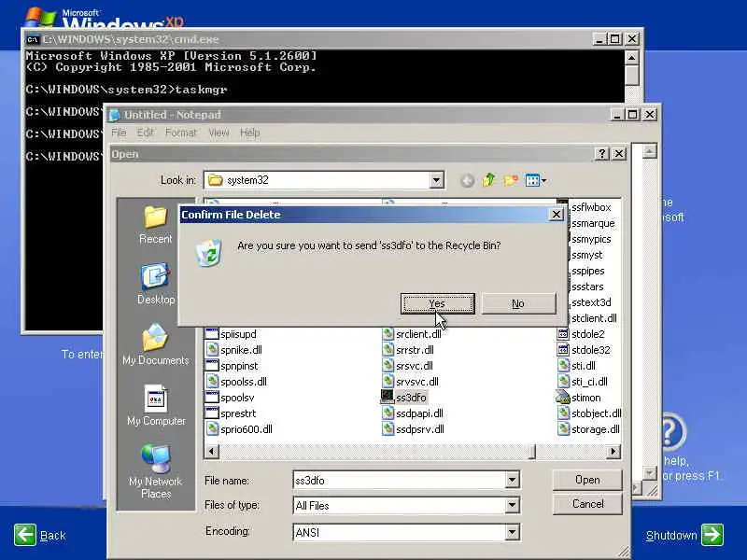Select the ssmarque file name
This screenshot has width=747, height=560.
pos(593,223)
